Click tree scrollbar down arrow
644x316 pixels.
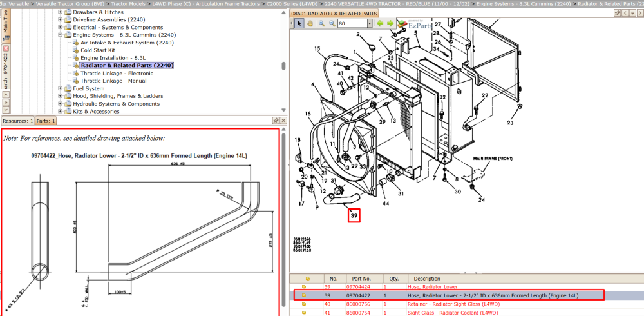coord(283,110)
